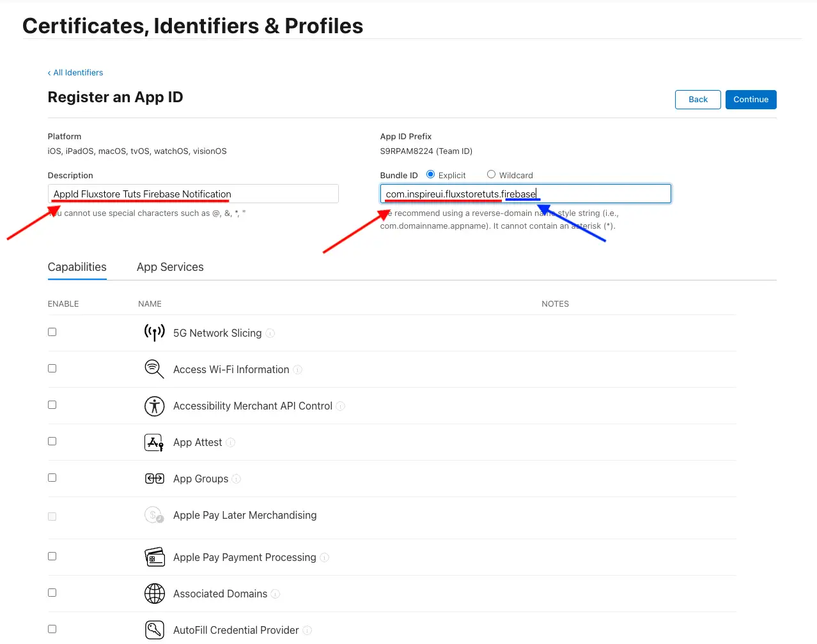Click the App Attest icon
This screenshot has height=644, width=817.
coord(154,442)
